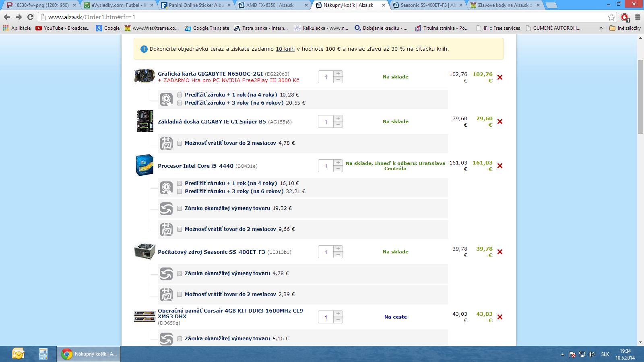Click the quantity field for Intel Core i5-4440
Screen dimensions: 644x362
(326, 166)
